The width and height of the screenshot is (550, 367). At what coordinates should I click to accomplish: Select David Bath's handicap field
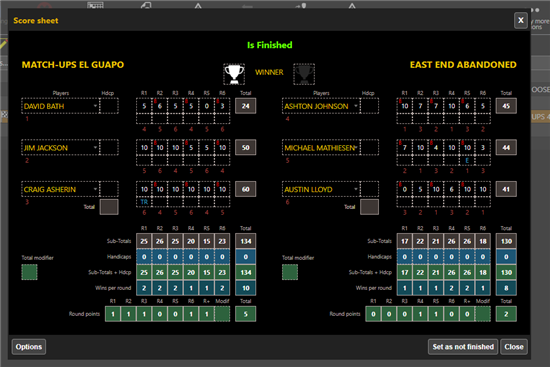(x=109, y=106)
